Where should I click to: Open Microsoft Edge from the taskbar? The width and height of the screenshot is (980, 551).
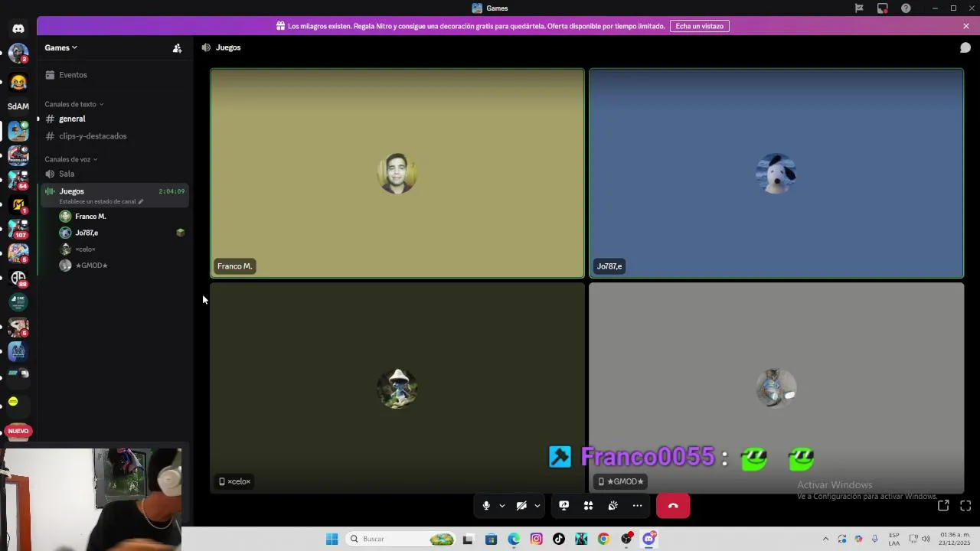coord(514,539)
